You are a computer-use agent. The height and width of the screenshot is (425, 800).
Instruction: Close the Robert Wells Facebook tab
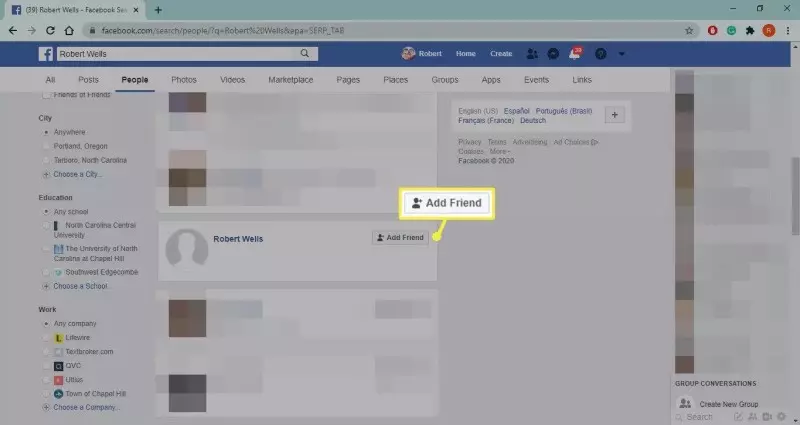(x=136, y=10)
